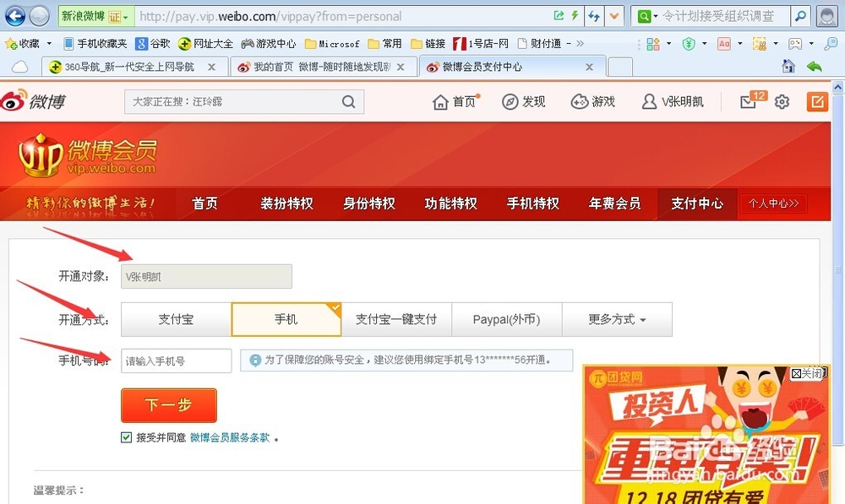Click the cloud icon beside tabs
845x504 pixels.
(20, 67)
